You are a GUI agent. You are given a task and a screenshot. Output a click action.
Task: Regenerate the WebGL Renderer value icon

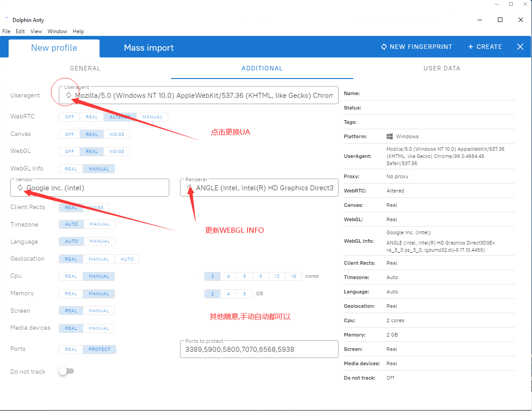pyautogui.click(x=190, y=188)
